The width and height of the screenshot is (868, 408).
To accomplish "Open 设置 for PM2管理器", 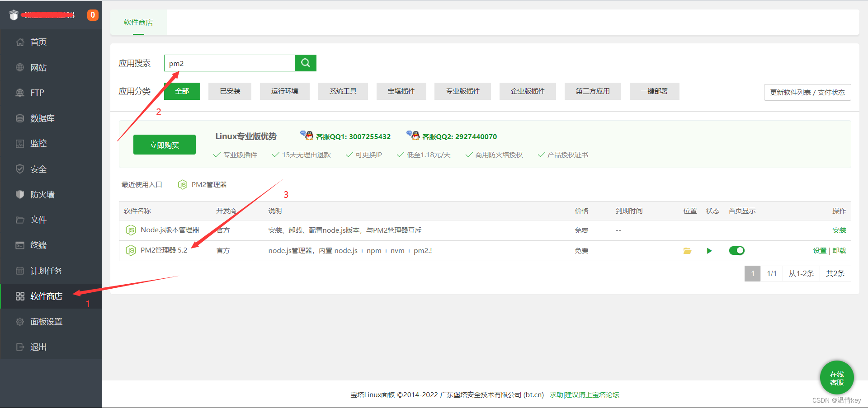I will pyautogui.click(x=820, y=251).
